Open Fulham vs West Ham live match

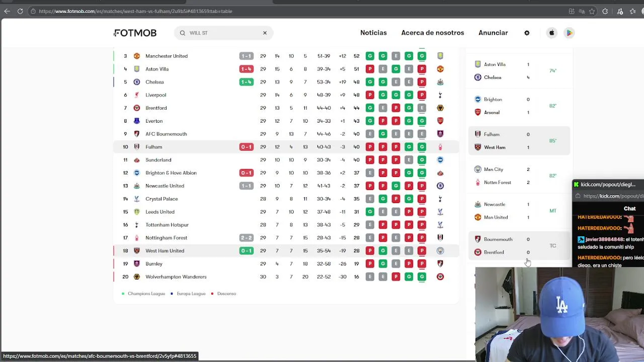(520, 141)
